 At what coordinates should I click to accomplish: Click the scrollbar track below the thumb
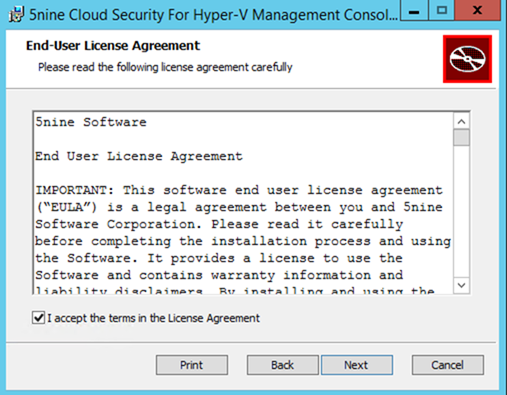pyautogui.click(x=462, y=212)
